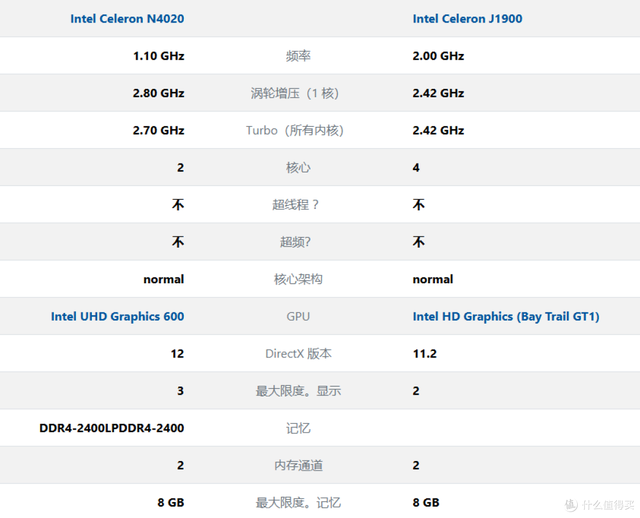Image resolution: width=640 pixels, height=518 pixels.
Task: Open Intel HD Graphics (Bay Trail GT1) link
Action: click(x=505, y=317)
